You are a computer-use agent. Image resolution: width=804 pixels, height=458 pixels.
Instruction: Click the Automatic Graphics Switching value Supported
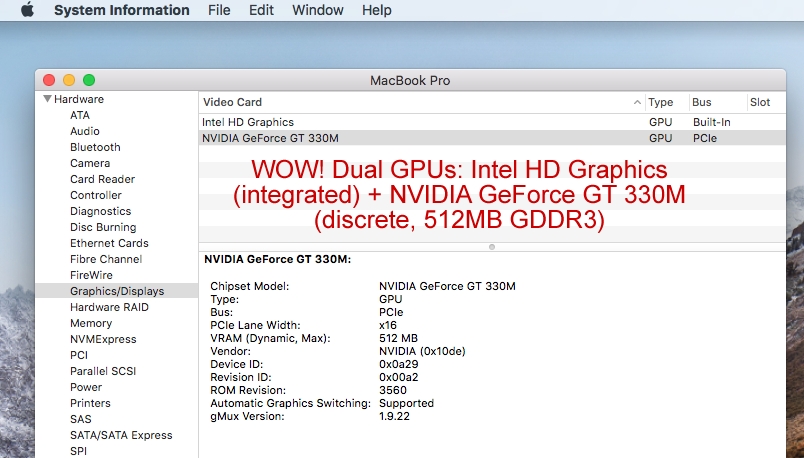tap(406, 403)
